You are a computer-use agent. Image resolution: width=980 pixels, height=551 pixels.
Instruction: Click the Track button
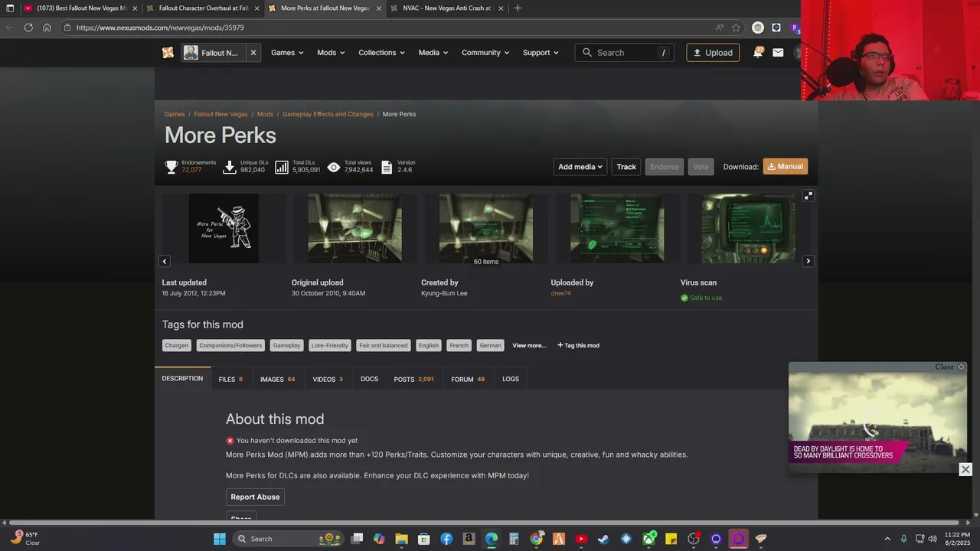pos(626,167)
